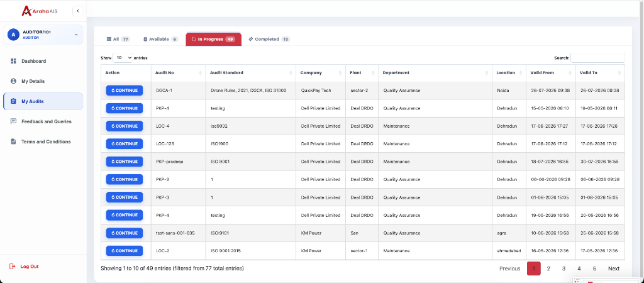Go to pagination page 2
The image size is (644, 283).
pos(548,269)
